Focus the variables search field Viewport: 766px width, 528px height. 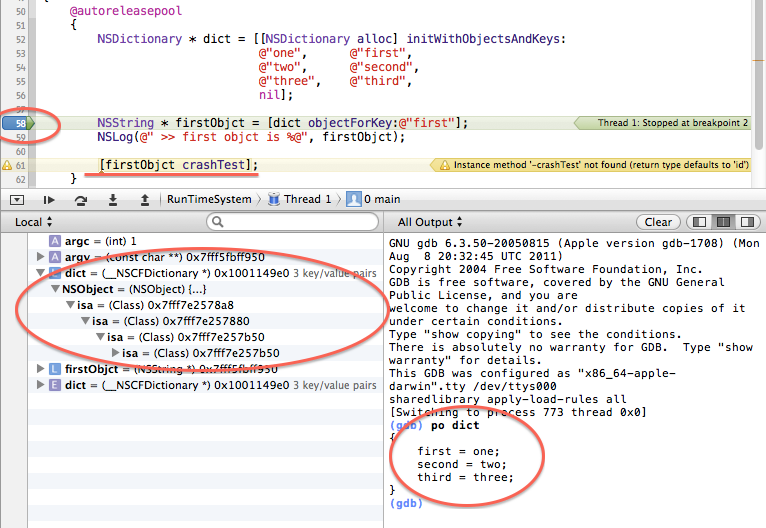tap(293, 222)
